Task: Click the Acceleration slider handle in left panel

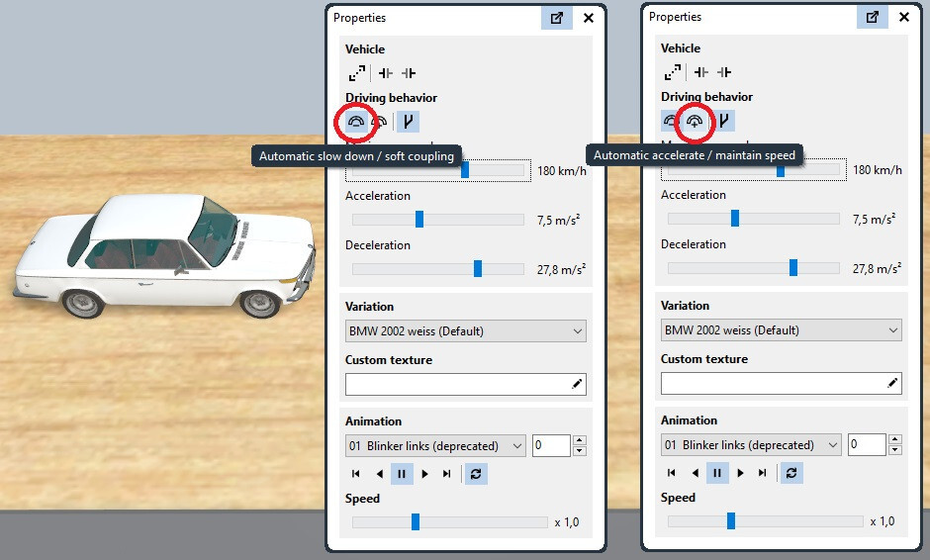Action: point(419,220)
